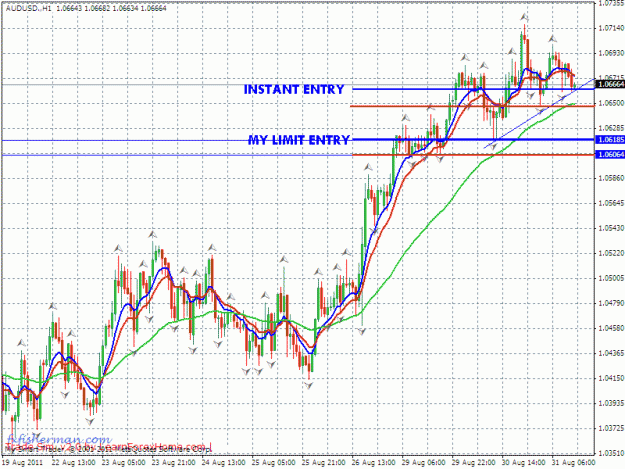Click the 19 Aug 2011 date label

[x=22, y=463]
